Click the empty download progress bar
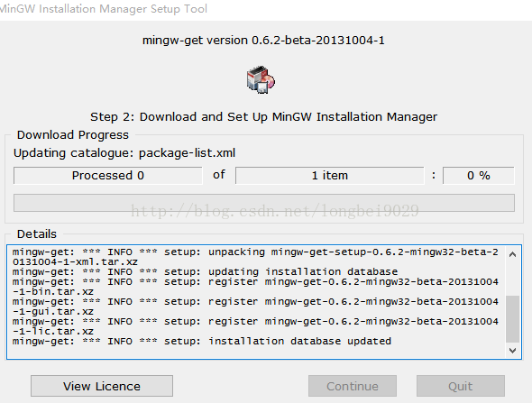 coord(264,203)
